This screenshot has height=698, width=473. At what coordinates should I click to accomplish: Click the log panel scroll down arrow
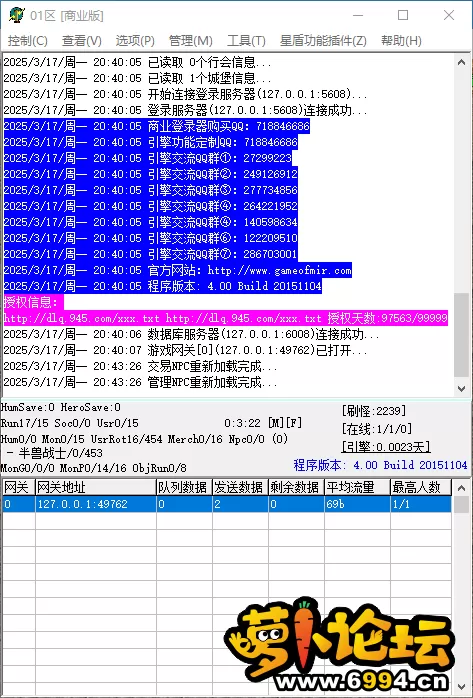[461, 389]
